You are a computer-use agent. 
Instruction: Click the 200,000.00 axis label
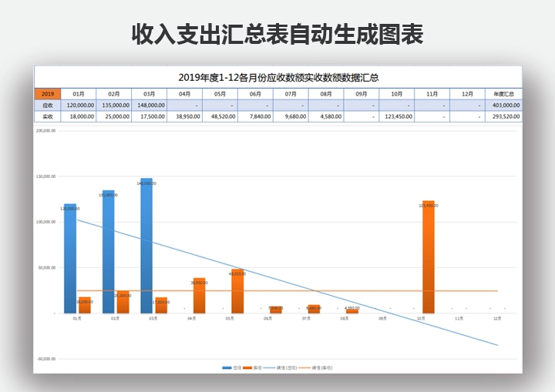pos(45,131)
